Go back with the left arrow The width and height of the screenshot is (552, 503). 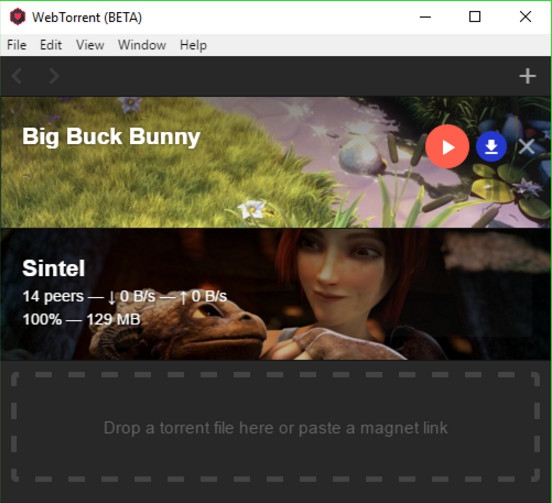[17, 76]
